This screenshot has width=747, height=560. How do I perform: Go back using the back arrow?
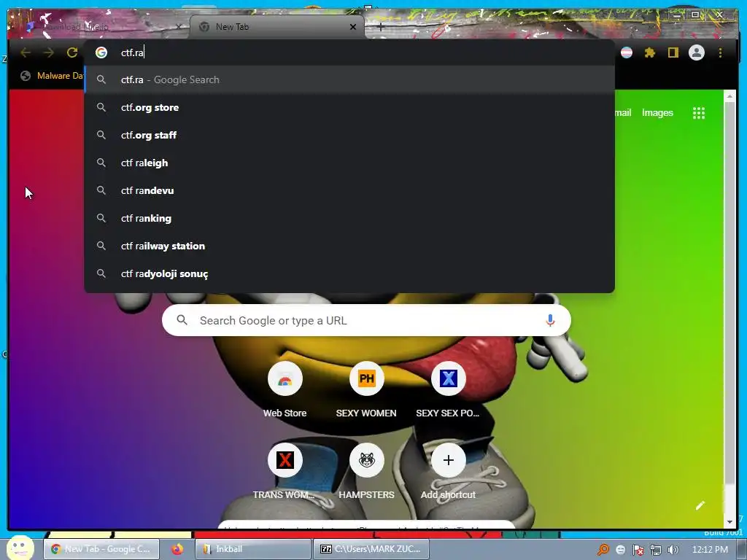tap(26, 52)
